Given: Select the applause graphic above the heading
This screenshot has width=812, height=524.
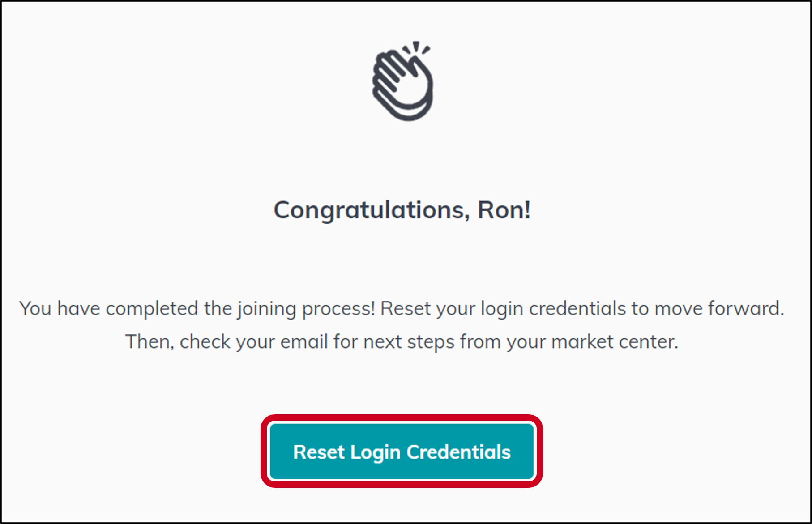Looking at the screenshot, I should point(403,83).
